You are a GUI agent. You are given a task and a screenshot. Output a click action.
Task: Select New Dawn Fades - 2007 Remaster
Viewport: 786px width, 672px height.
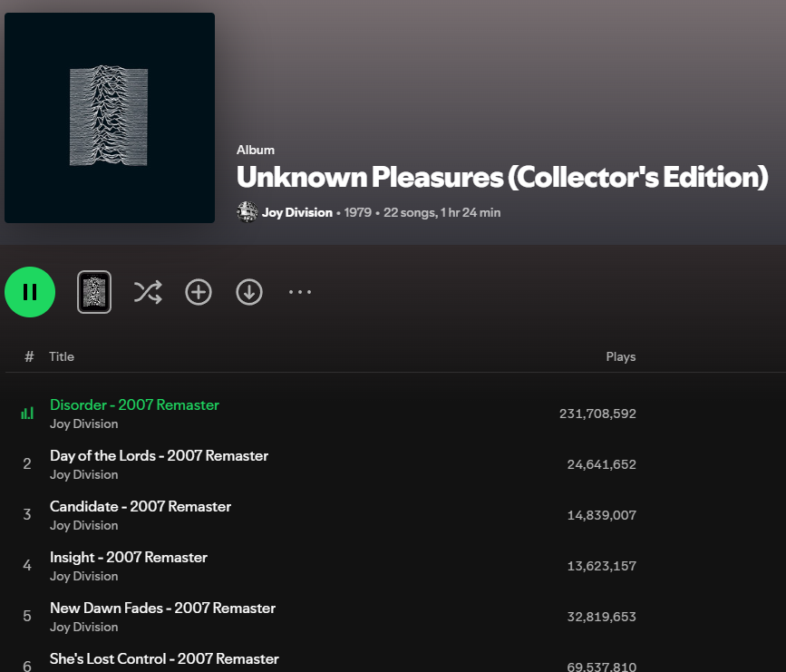coord(162,608)
